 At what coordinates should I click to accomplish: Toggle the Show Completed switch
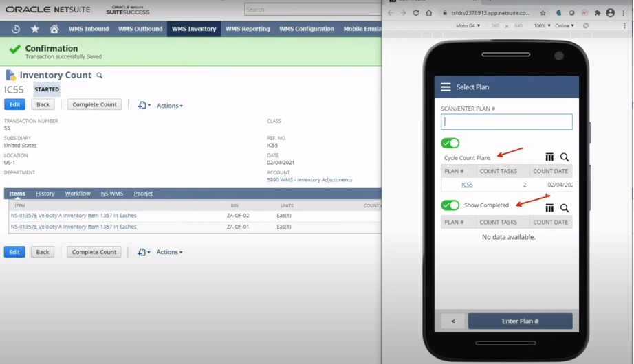tap(450, 205)
